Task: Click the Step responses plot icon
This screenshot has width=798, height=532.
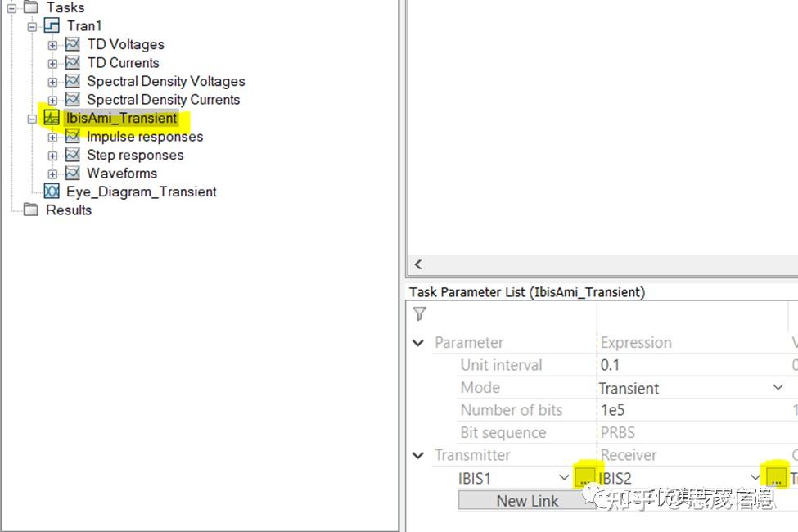Action: tap(73, 154)
